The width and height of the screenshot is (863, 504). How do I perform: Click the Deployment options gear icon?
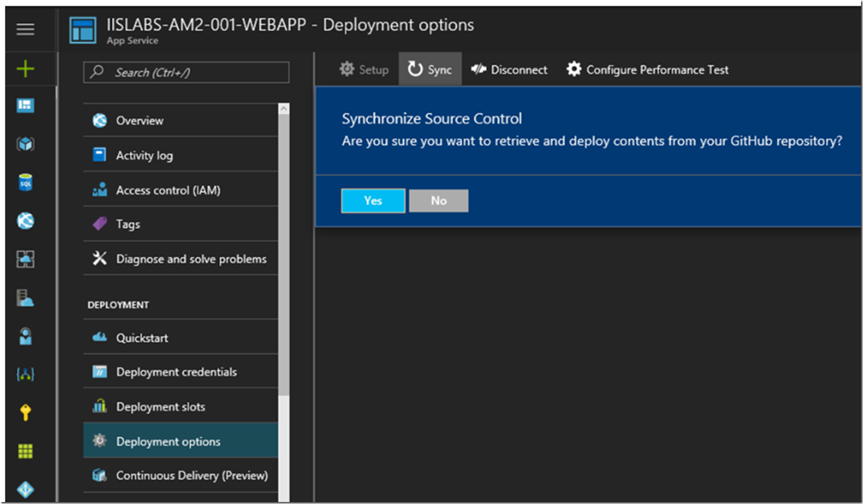(100, 440)
